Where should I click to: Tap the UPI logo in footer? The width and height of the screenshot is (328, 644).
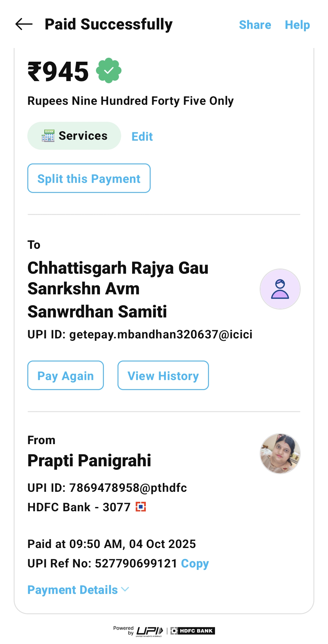tap(150, 631)
